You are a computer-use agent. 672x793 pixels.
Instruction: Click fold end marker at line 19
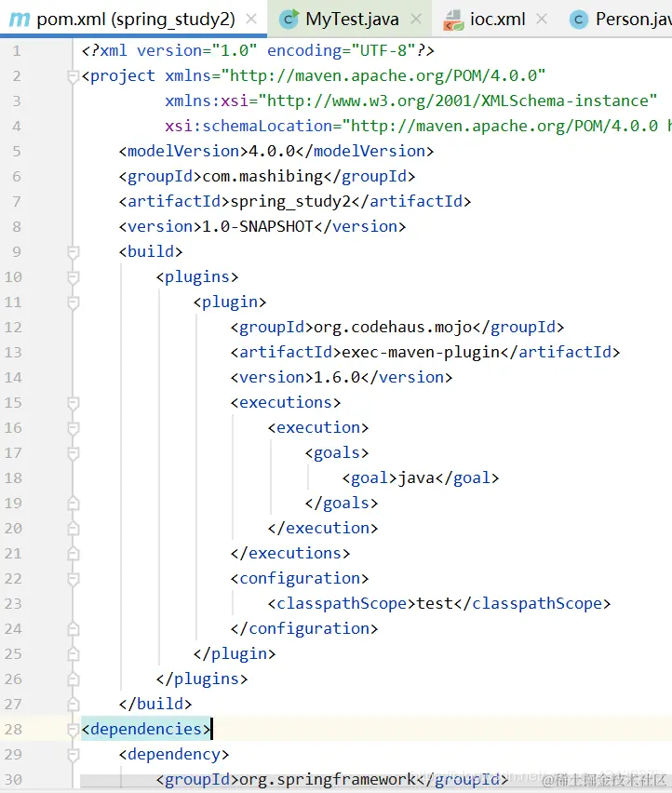pos(74,504)
